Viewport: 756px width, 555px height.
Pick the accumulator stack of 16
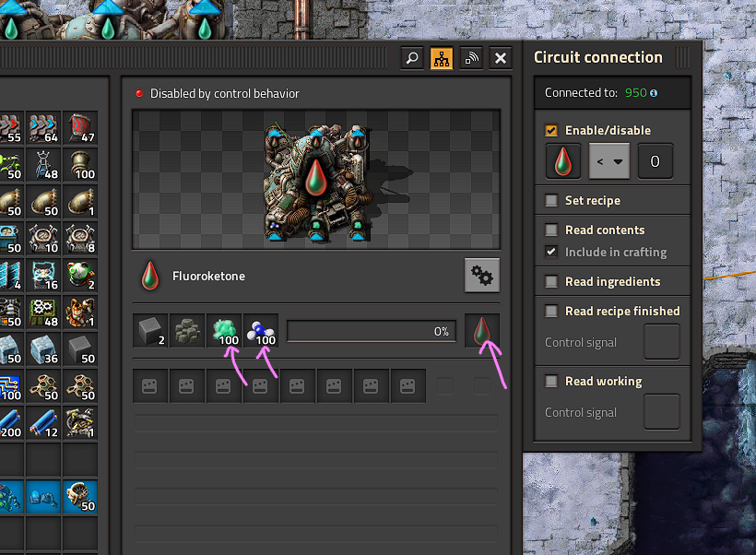(44, 276)
